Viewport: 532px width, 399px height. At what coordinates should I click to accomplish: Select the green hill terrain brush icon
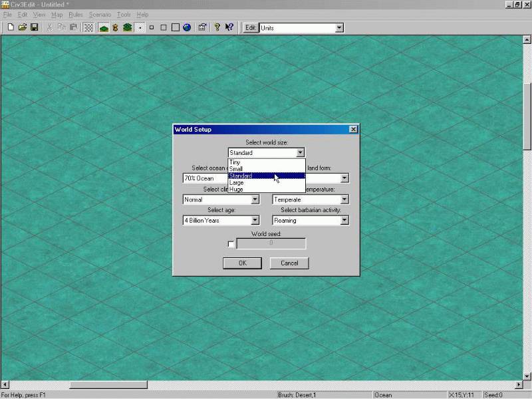pyautogui.click(x=104, y=27)
